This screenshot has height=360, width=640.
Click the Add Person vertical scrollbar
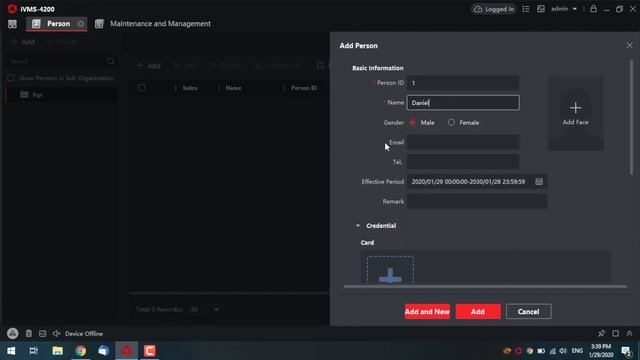631,118
